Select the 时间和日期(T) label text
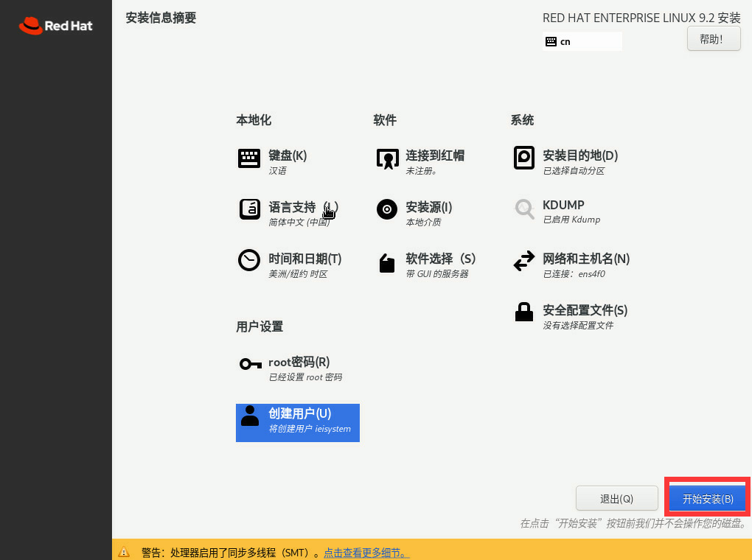The width and height of the screenshot is (752, 560). pos(304,259)
